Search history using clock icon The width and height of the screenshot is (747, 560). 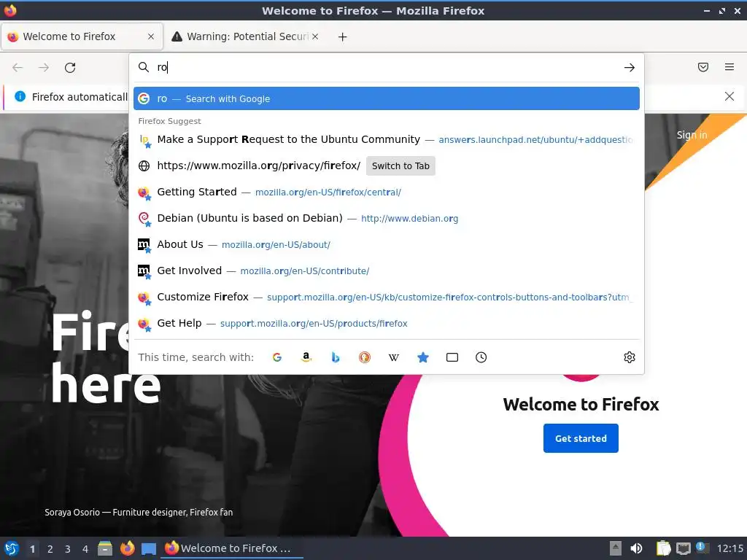481,357
